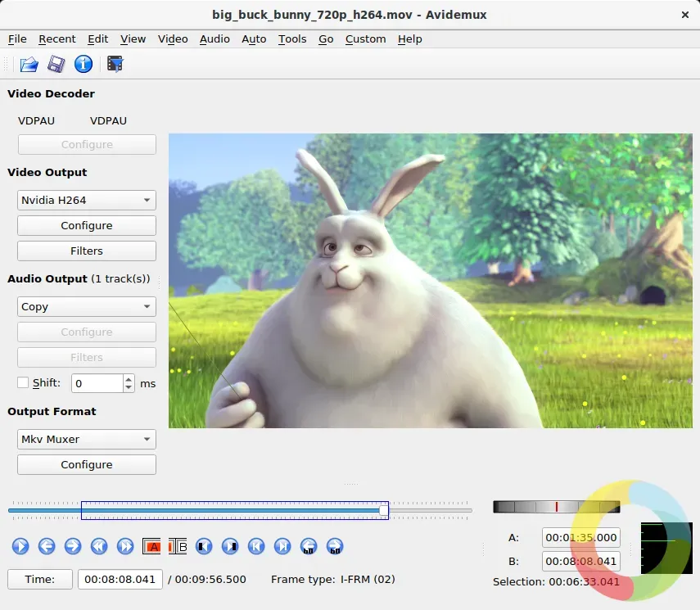Image resolution: width=700 pixels, height=610 pixels.
Task: Increase the audio shift value
Action: click(129, 379)
